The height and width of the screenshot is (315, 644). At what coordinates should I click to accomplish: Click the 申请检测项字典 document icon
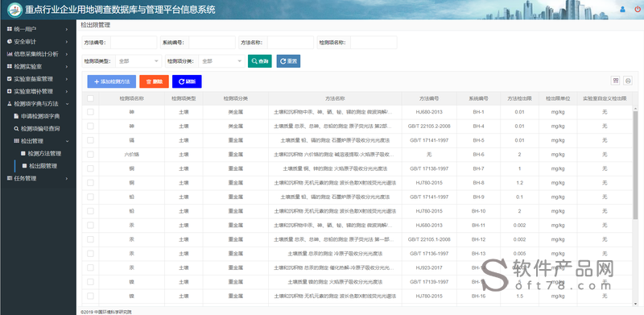click(x=16, y=116)
